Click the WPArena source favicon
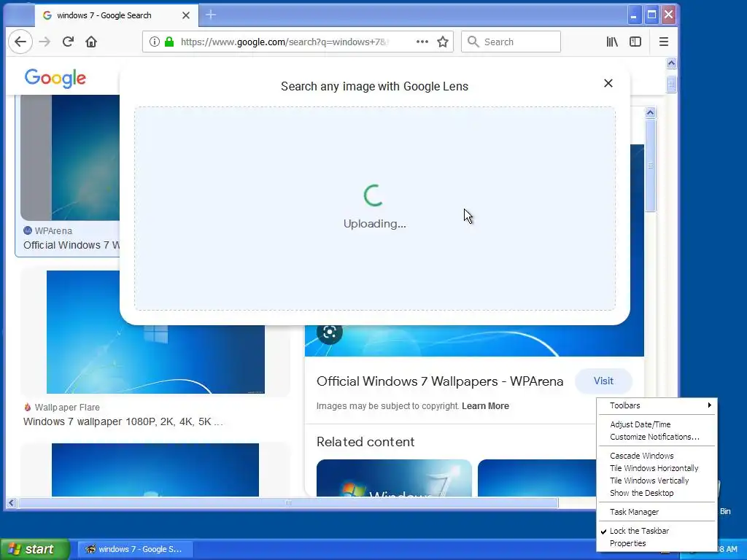Screen dimensions: 747x560 (28, 230)
